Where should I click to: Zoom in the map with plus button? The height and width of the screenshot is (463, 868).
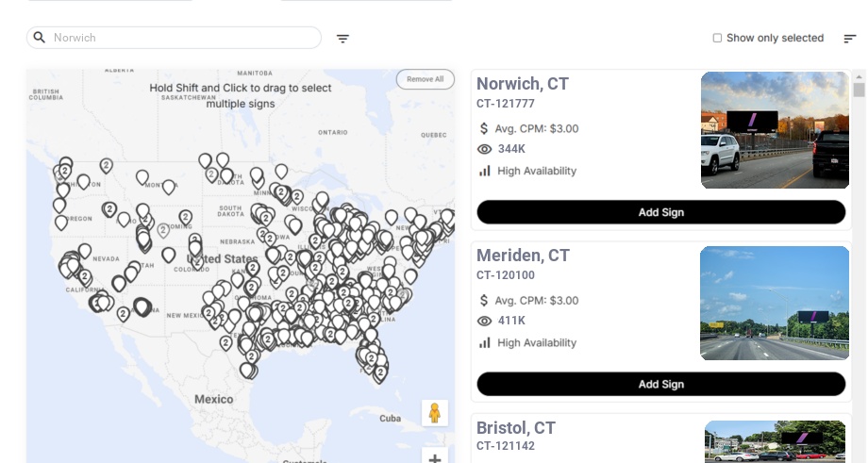(x=435, y=458)
